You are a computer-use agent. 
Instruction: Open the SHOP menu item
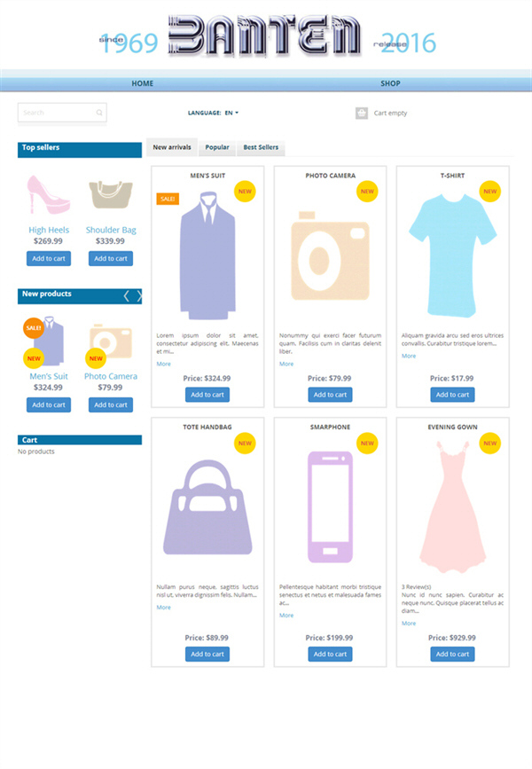(x=390, y=83)
